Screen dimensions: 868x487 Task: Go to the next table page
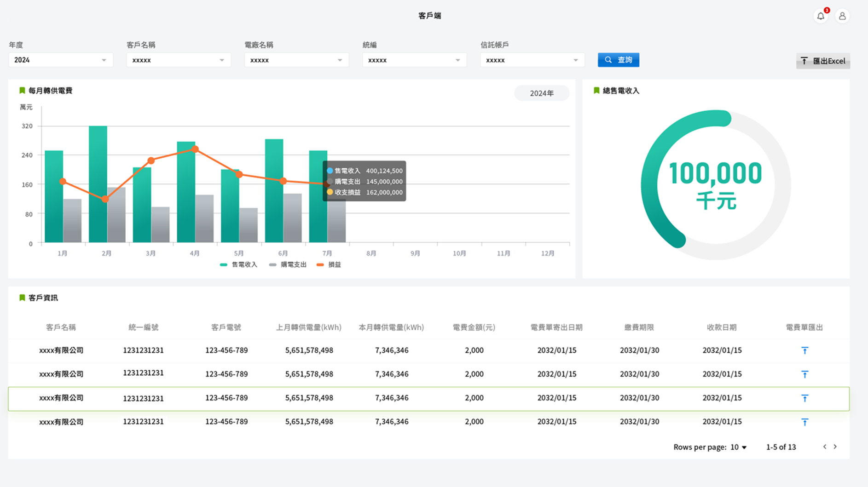[x=835, y=447]
